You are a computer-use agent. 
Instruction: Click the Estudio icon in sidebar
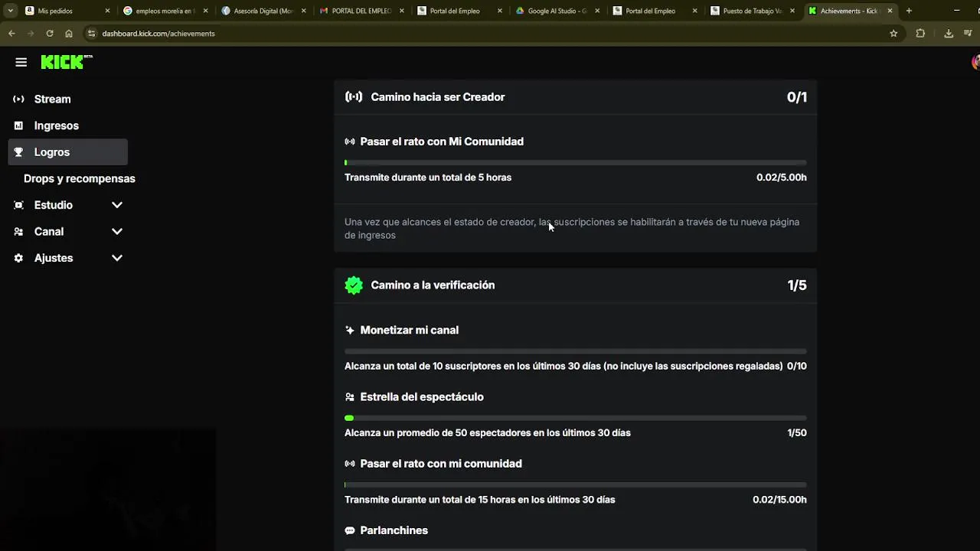click(x=18, y=205)
